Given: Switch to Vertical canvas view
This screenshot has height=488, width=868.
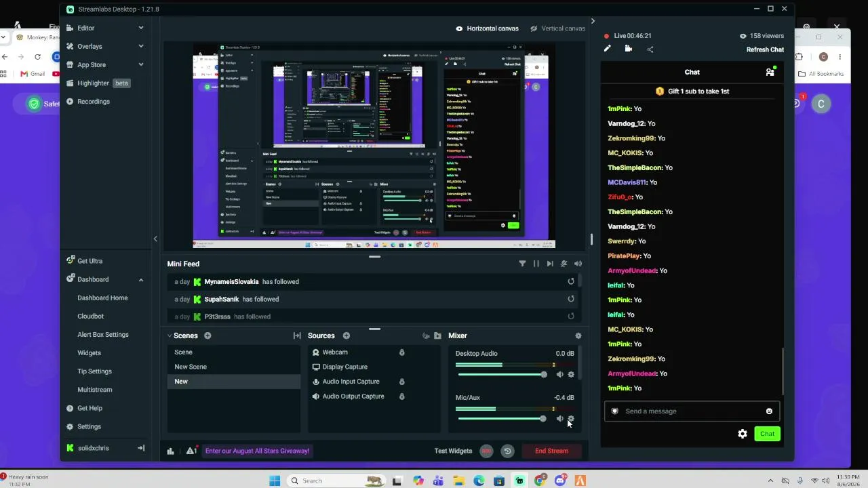Looking at the screenshot, I should [x=557, y=28].
